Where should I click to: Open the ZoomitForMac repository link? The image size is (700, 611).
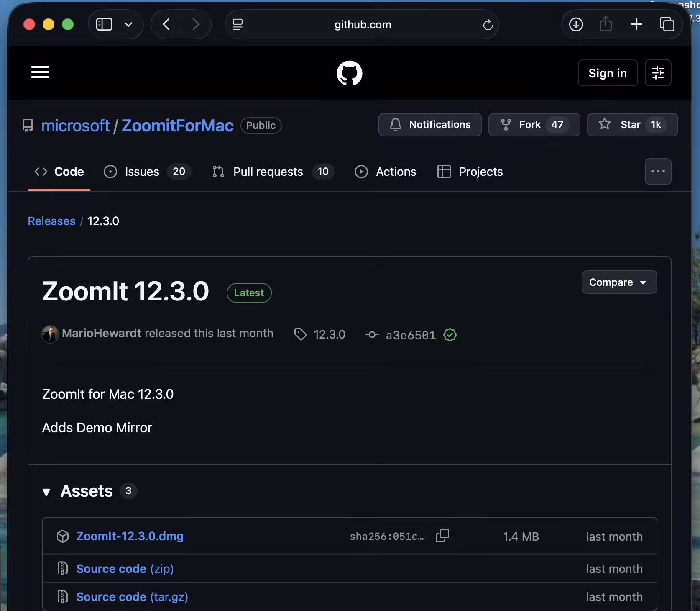pyautogui.click(x=177, y=126)
